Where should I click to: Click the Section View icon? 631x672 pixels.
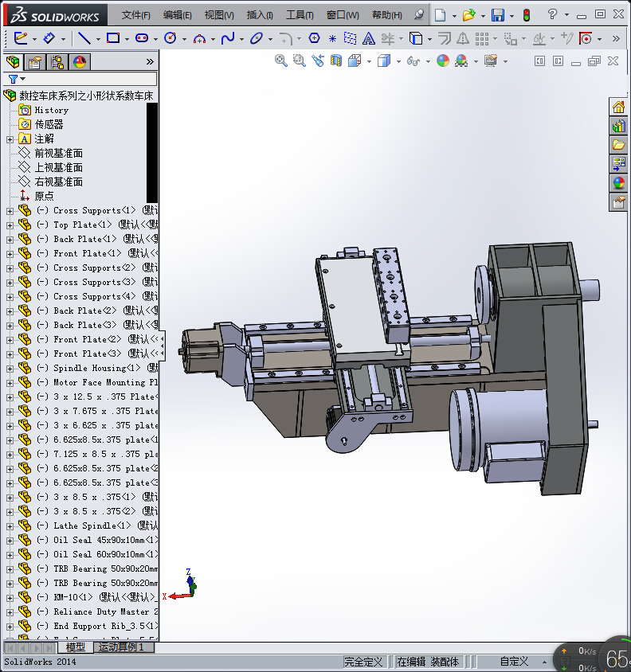click(336, 61)
